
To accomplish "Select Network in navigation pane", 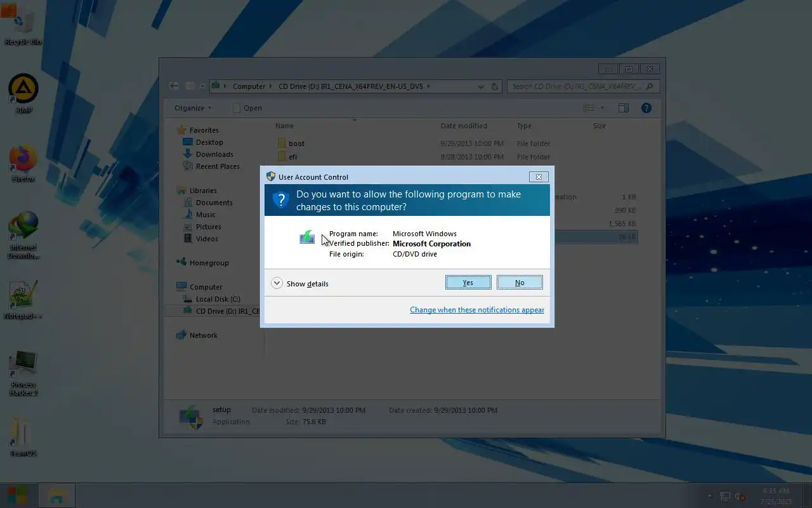I will coord(204,335).
